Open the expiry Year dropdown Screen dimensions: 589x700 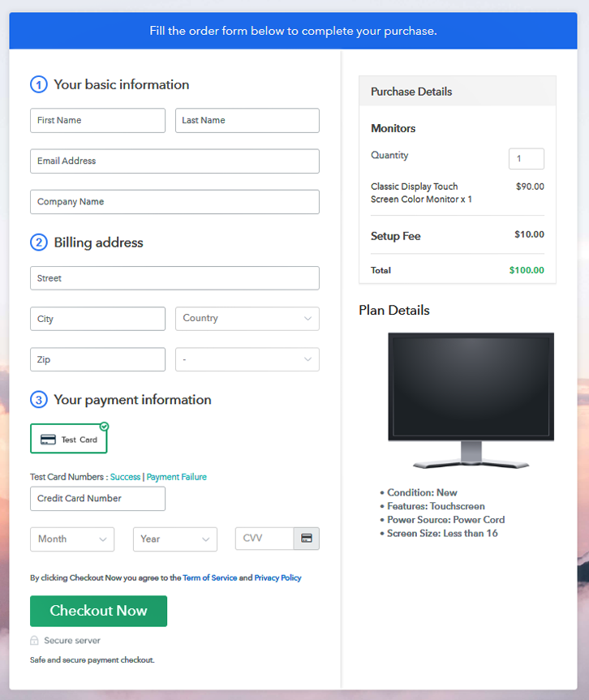[x=174, y=539]
